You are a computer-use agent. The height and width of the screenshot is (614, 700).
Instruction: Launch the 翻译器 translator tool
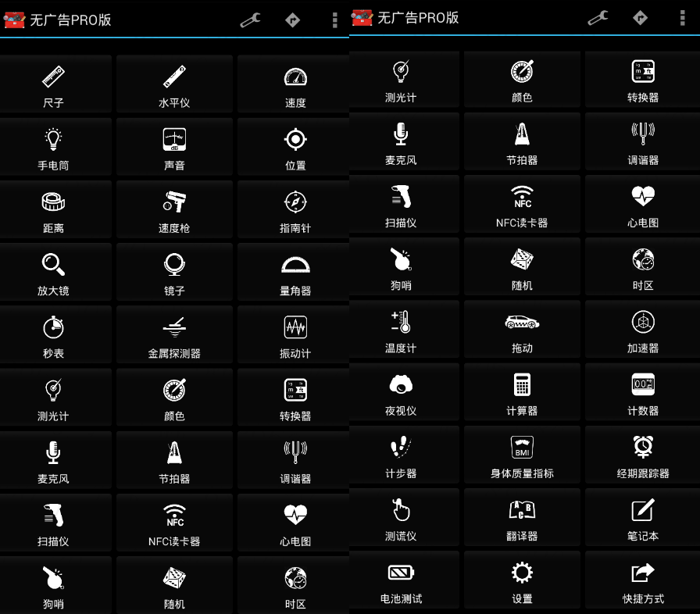pyautogui.click(x=522, y=517)
